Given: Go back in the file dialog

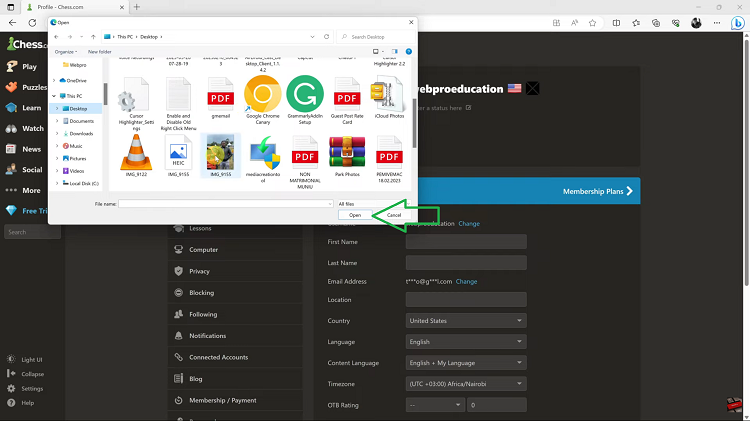Looking at the screenshot, I should [56, 37].
